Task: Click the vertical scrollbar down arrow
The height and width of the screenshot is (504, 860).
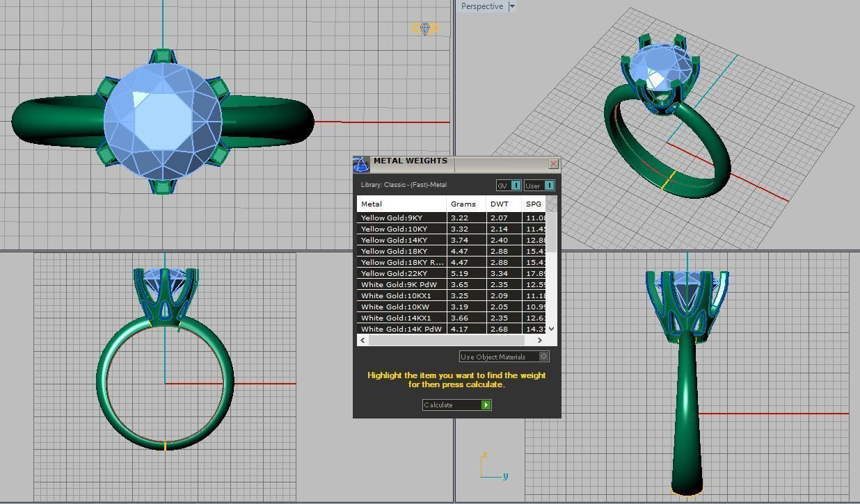Action: click(x=552, y=329)
